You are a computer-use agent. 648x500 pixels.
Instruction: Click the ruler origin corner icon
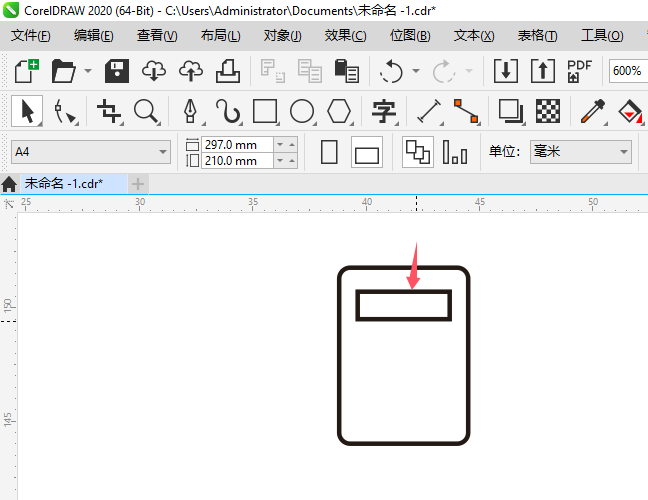click(x=9, y=204)
